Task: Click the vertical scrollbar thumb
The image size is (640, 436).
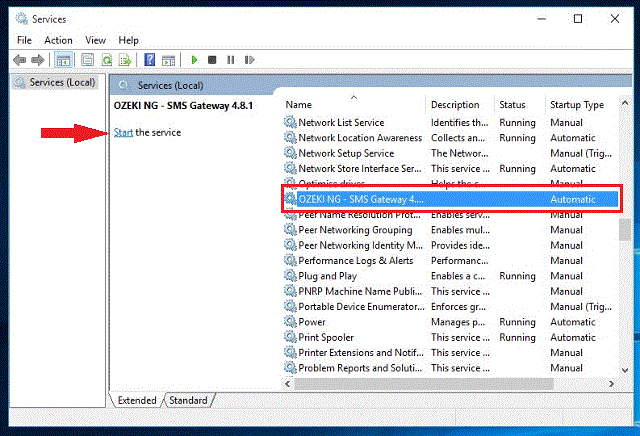Action: [x=624, y=230]
